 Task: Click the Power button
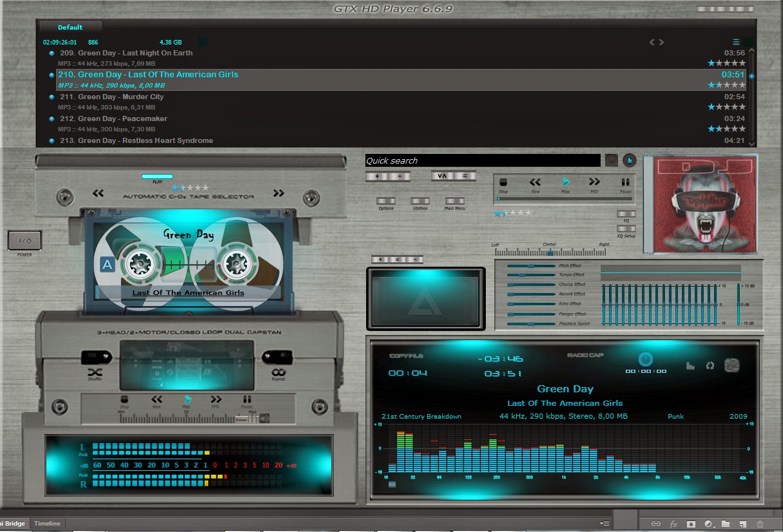click(24, 240)
